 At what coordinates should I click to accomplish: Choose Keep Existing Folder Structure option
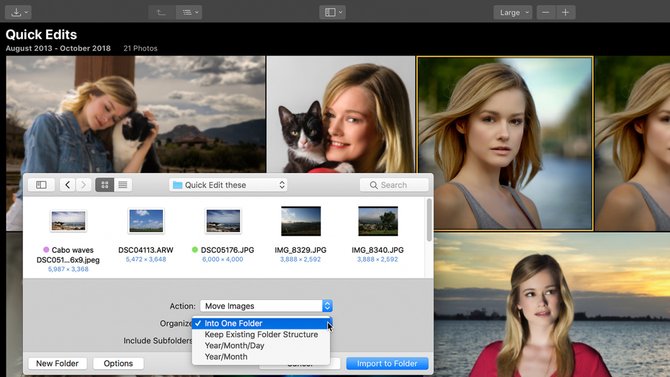coord(261,334)
